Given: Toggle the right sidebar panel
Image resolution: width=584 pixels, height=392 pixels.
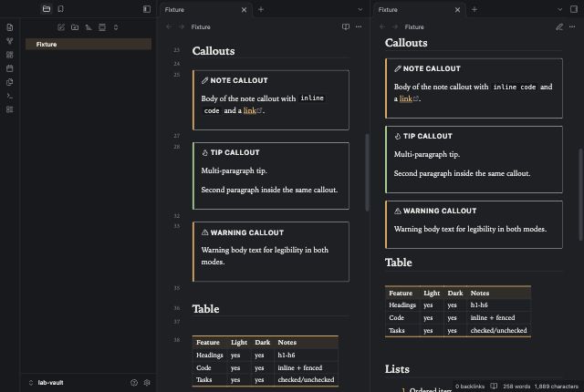Looking at the screenshot, I should point(574,9).
